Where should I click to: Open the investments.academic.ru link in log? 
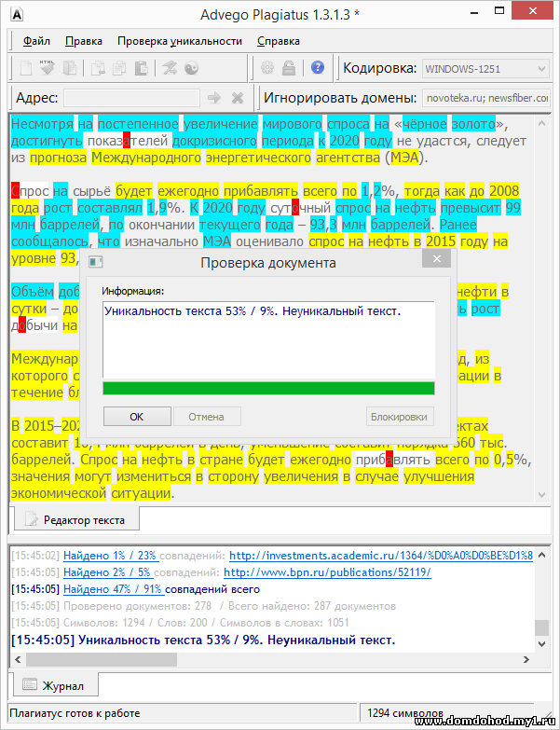point(381,556)
